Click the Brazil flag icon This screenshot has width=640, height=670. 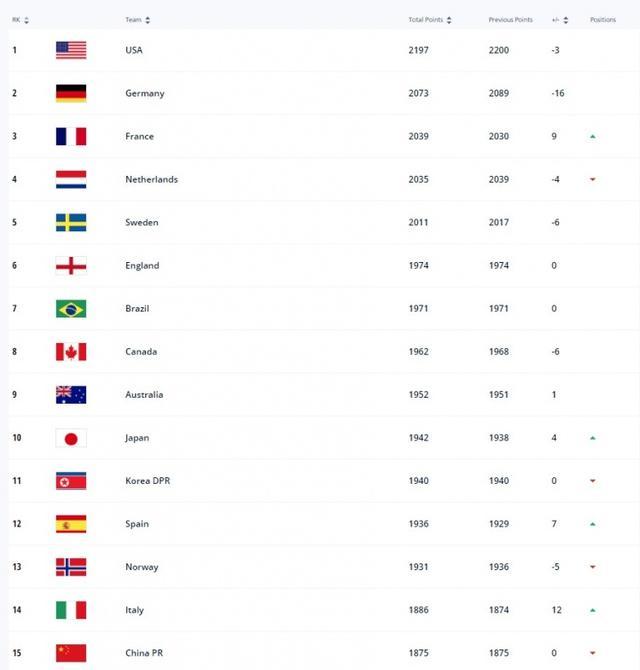click(71, 308)
